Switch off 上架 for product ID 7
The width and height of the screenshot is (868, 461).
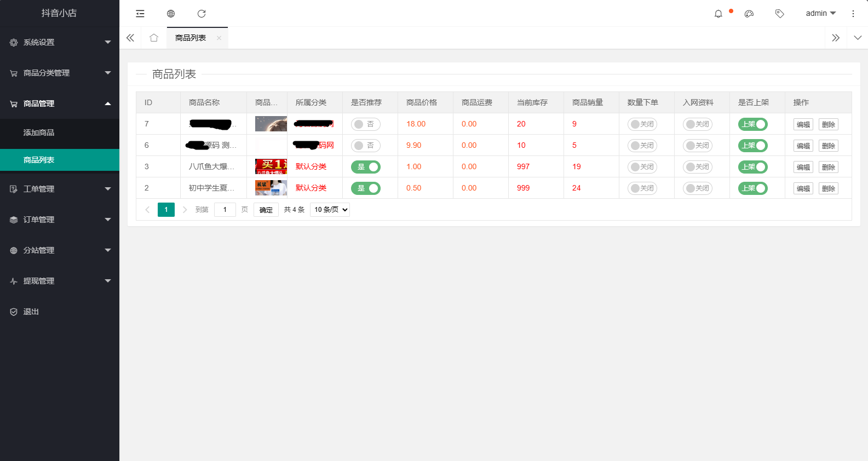click(753, 124)
